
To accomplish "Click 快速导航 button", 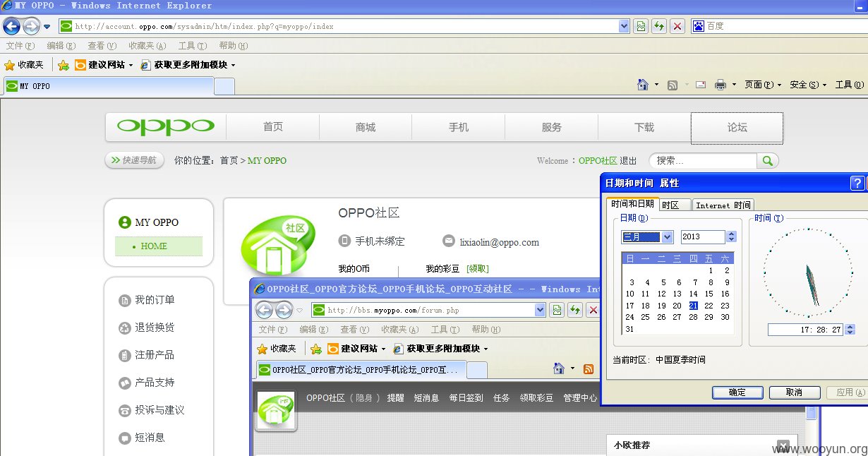I will 134,160.
